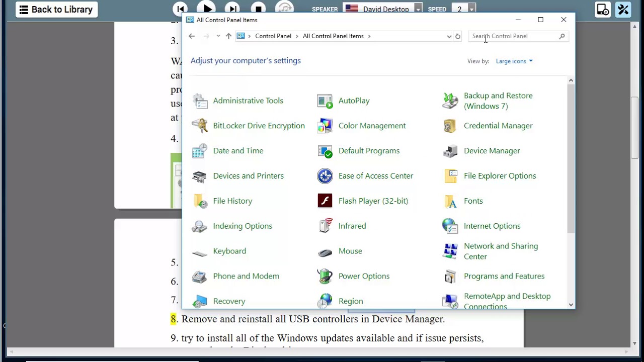This screenshot has height=362, width=644.
Task: Open the Speaker David Desktop dropdown
Action: point(418,9)
